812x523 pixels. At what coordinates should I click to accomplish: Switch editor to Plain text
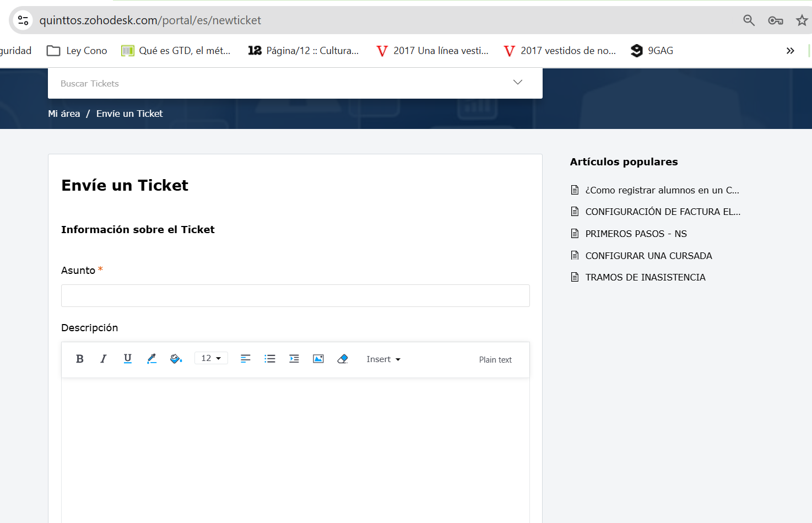(x=495, y=360)
